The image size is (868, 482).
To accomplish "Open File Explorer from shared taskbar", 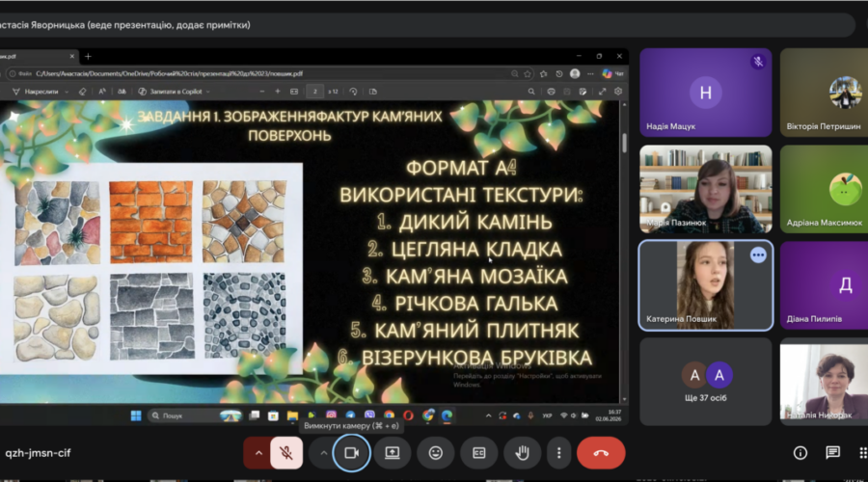I will point(292,415).
